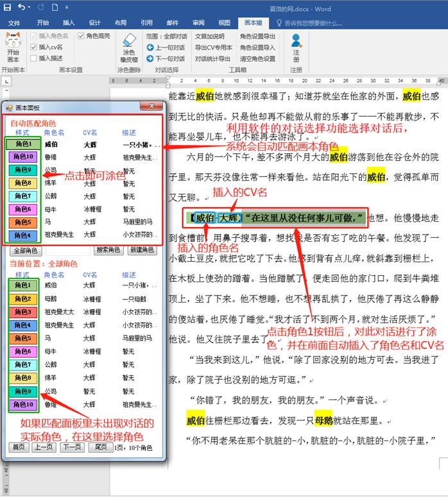Open the 邮件 ribbon tab
The height and width of the screenshot is (497, 448).
point(173,22)
